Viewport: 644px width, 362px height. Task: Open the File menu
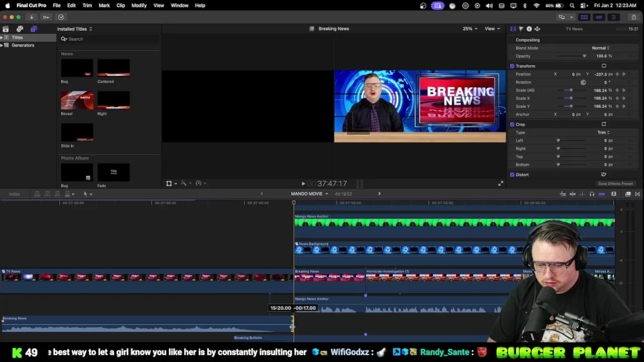56,6
